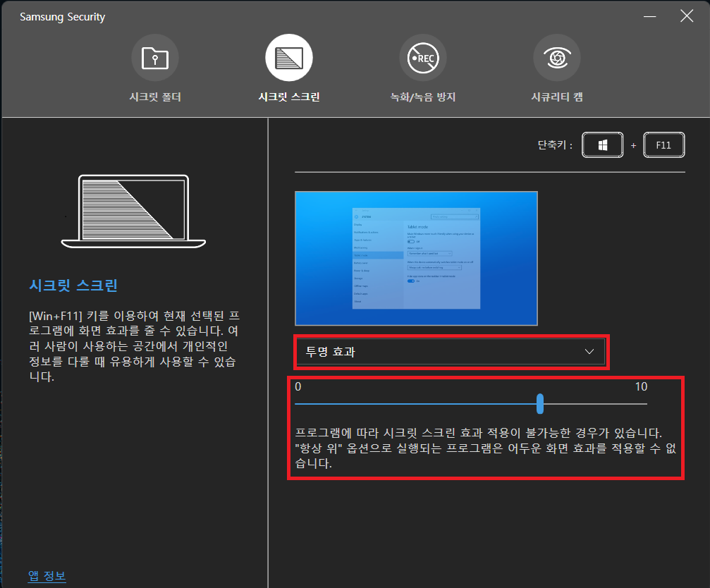Switch to the 시크릿 폴더 tab label
The height and width of the screenshot is (588, 710).
click(x=155, y=97)
